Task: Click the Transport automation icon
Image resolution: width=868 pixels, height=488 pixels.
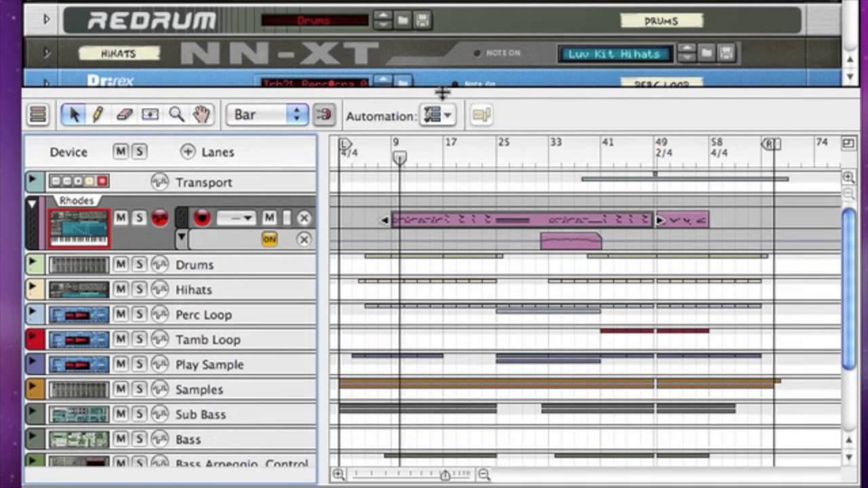Action: point(159,182)
